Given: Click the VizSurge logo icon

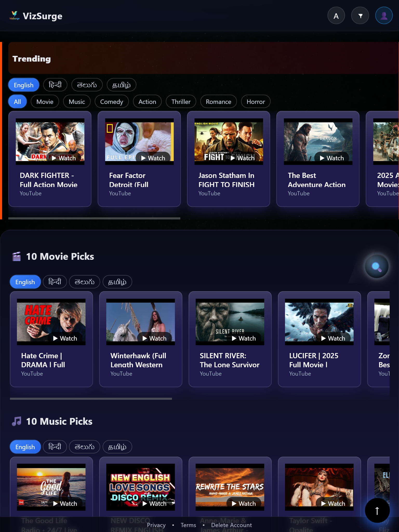Looking at the screenshot, I should (15, 16).
